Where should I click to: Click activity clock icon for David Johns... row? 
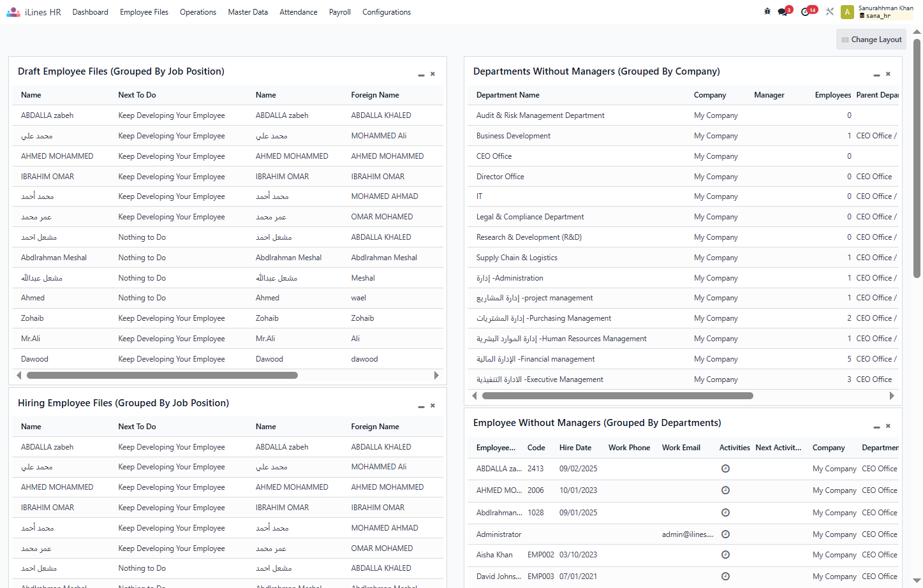725,577
